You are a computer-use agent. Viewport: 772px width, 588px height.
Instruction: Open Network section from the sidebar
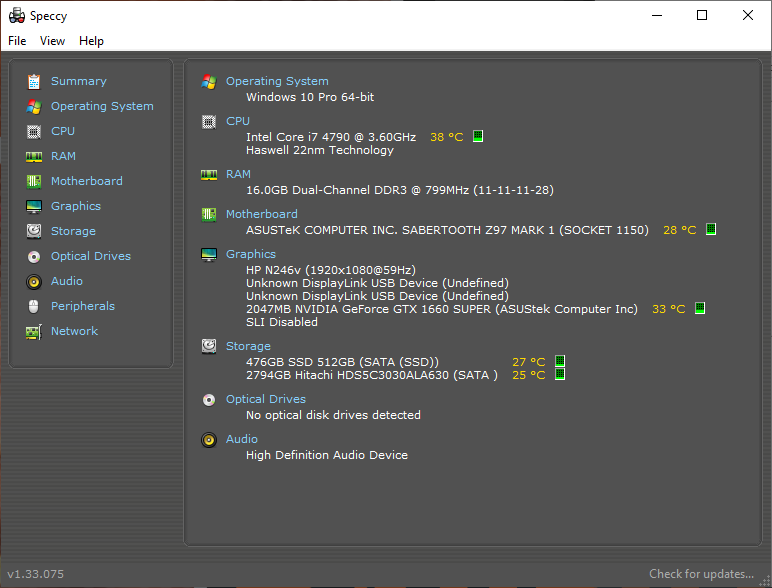pos(74,331)
